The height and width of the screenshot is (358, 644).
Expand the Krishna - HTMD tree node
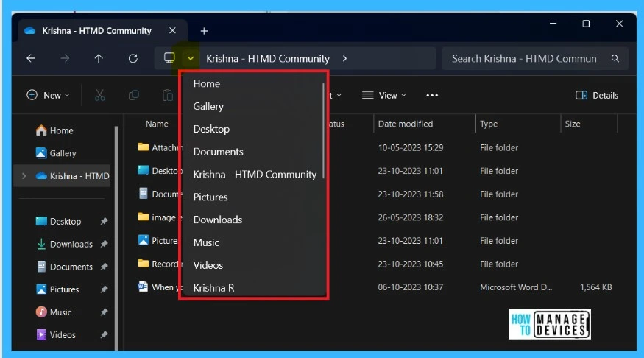[24, 176]
